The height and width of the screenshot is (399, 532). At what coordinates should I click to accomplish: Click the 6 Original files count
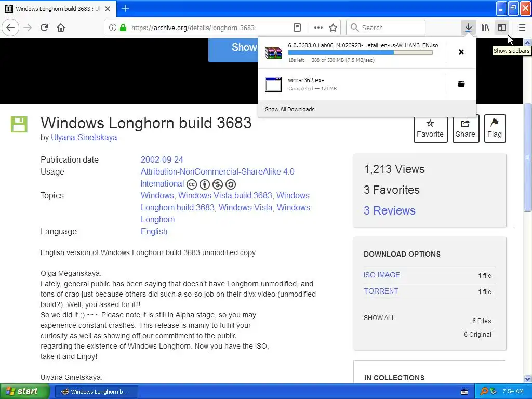tap(478, 335)
